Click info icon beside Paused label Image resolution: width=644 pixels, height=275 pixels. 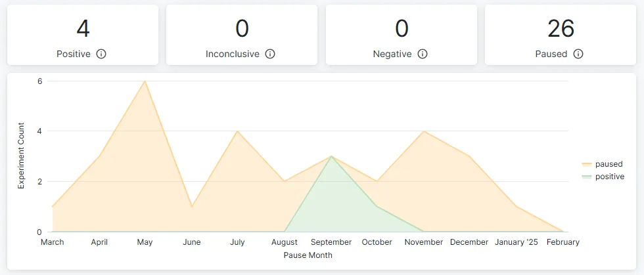pyautogui.click(x=578, y=54)
